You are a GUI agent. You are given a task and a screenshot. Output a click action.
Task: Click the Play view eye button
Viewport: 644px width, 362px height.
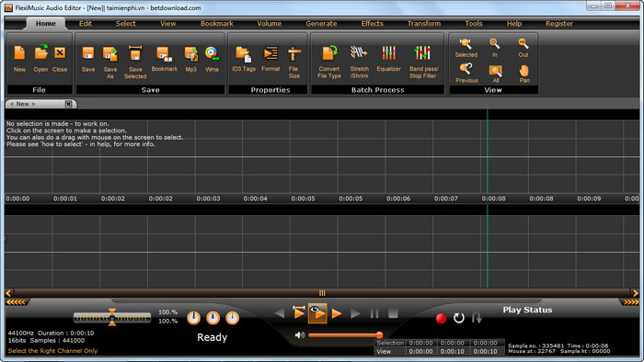(x=317, y=313)
